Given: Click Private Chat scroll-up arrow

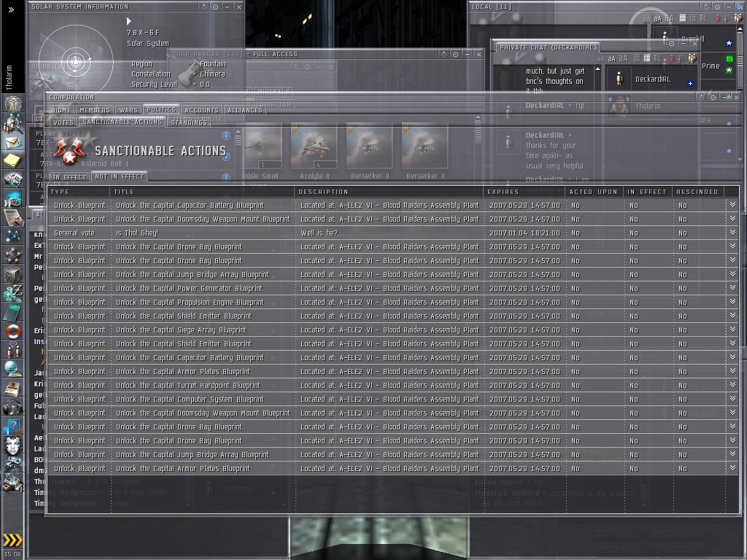Looking at the screenshot, I should [x=598, y=69].
